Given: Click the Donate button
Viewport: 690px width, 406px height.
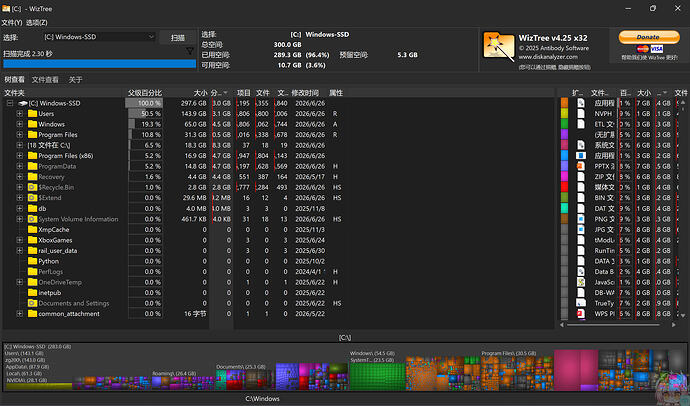Looking at the screenshot, I should (649, 37).
